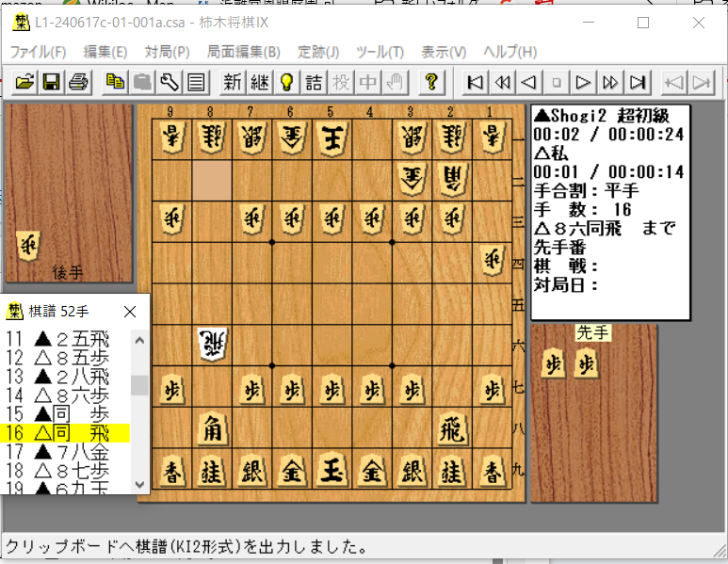The image size is (728, 564).
Task: Click the save floppy disk icon
Action: (x=51, y=82)
